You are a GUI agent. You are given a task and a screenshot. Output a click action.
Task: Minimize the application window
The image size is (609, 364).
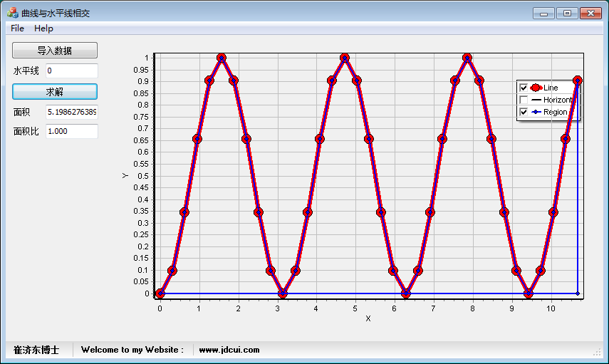(545, 13)
